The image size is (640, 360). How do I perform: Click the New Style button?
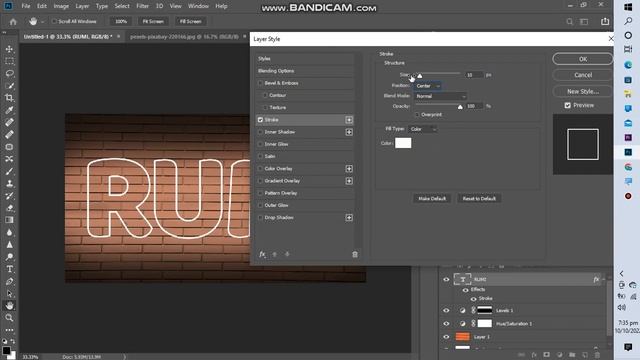(582, 91)
